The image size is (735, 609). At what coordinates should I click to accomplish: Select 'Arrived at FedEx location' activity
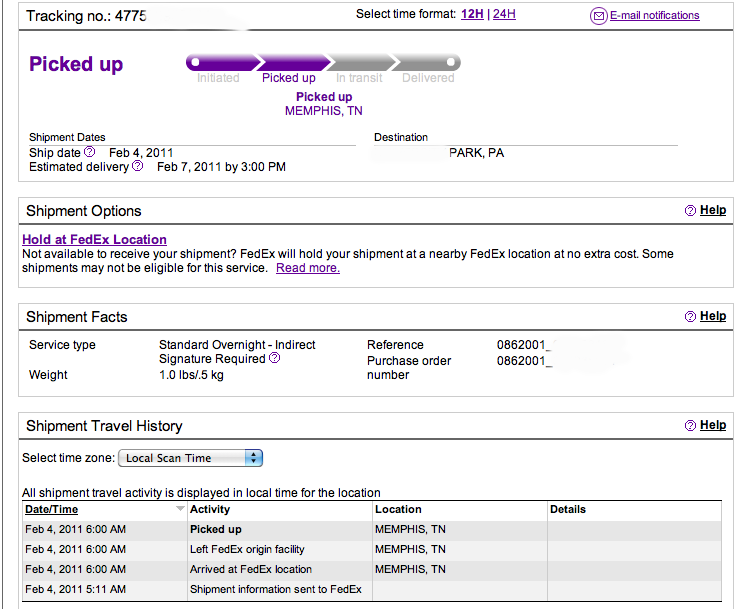[x=251, y=569]
